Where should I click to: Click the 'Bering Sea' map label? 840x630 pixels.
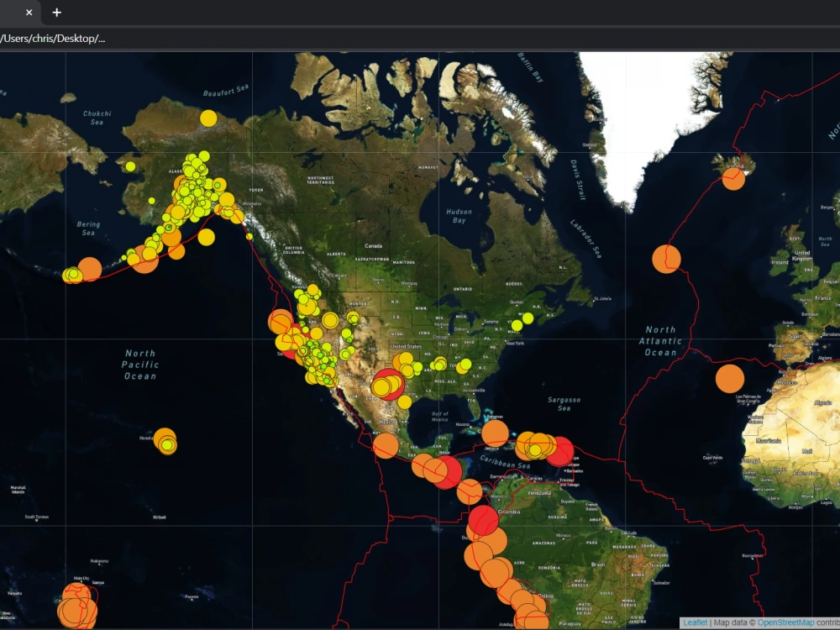click(88, 228)
